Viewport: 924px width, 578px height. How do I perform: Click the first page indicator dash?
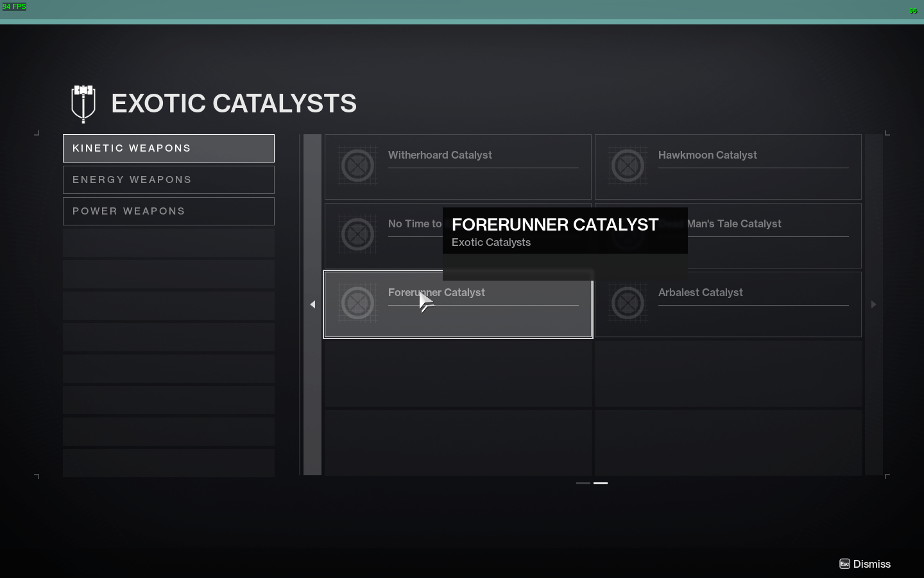coord(583,483)
